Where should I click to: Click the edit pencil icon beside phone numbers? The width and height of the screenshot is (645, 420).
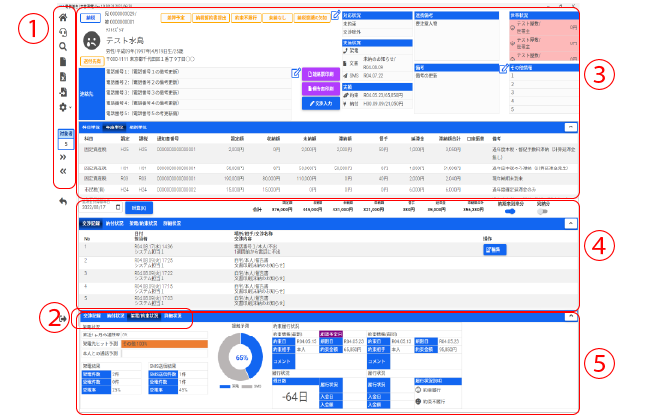(295, 73)
